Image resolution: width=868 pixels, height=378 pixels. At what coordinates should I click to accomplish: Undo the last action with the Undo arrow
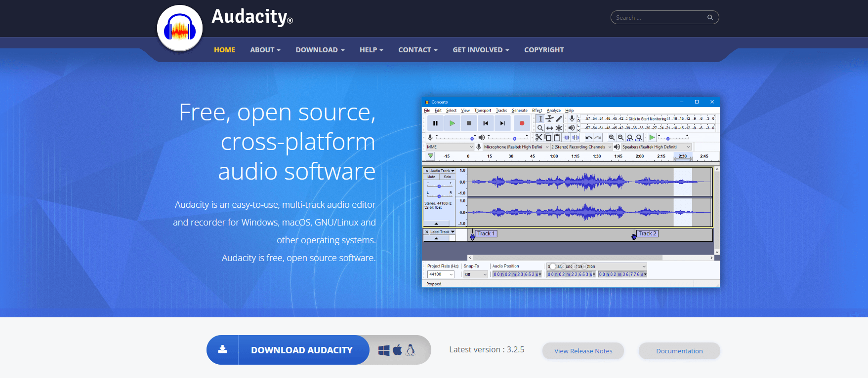(x=589, y=138)
